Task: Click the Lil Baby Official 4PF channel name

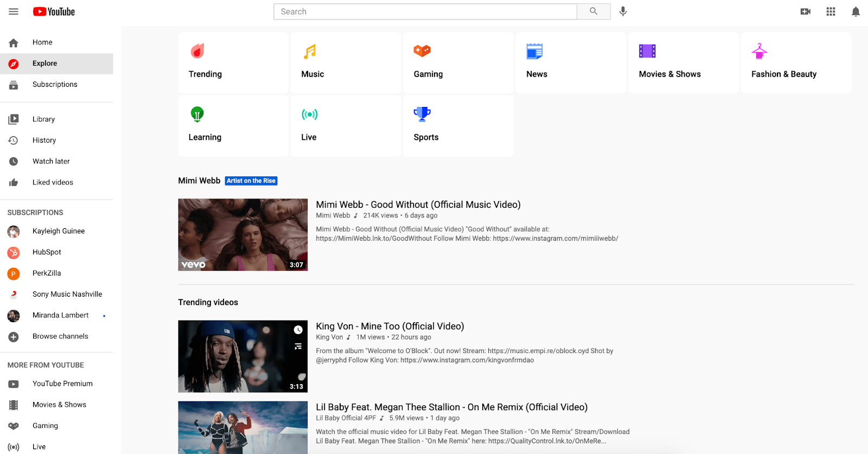Action: [x=346, y=418]
